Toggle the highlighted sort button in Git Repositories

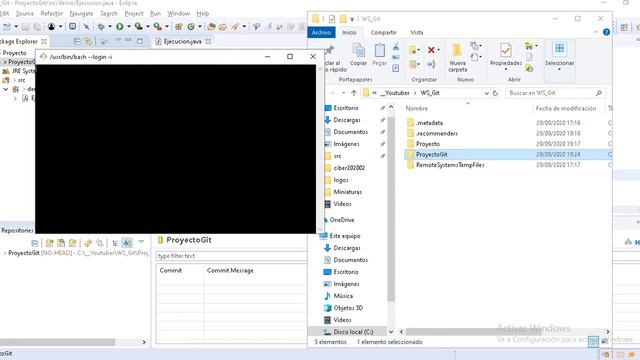(x=127, y=243)
